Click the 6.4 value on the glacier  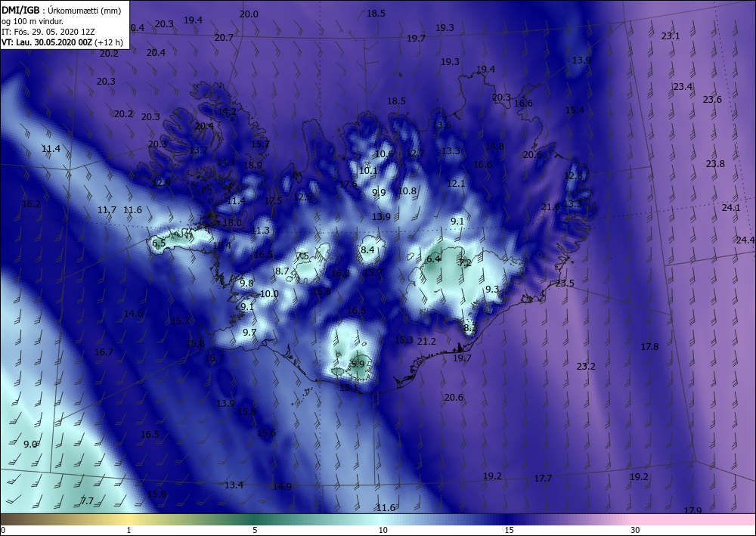[433, 259]
